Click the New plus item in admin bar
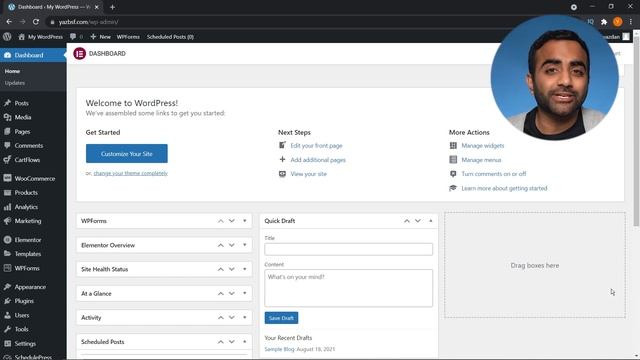This screenshot has width=640, height=360. tap(100, 37)
